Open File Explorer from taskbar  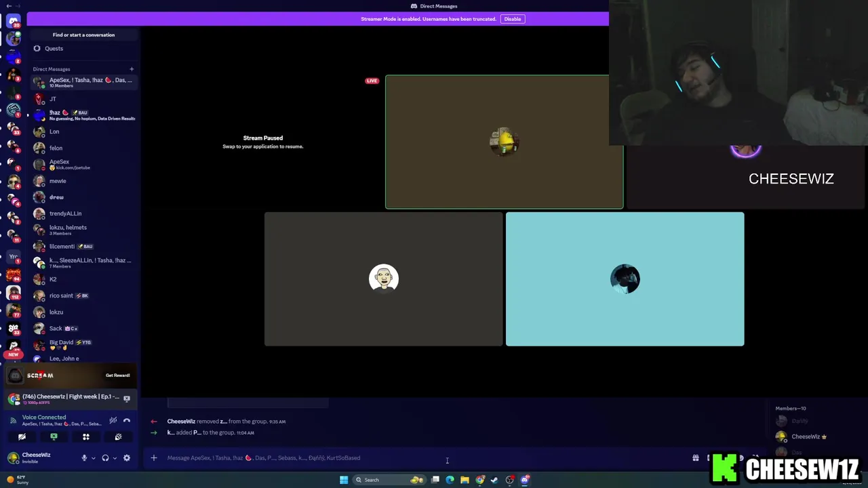pyautogui.click(x=465, y=480)
